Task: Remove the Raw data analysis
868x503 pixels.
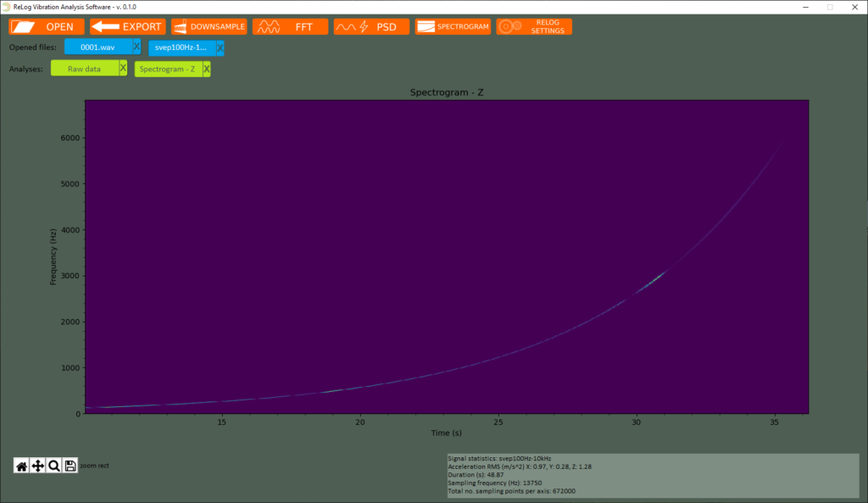Action: pyautogui.click(x=123, y=69)
